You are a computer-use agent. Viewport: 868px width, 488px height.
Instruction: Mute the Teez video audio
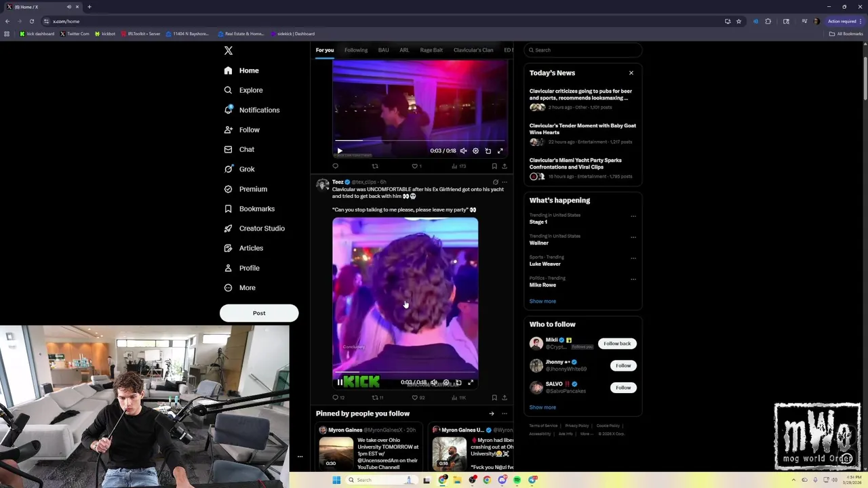[x=434, y=382]
